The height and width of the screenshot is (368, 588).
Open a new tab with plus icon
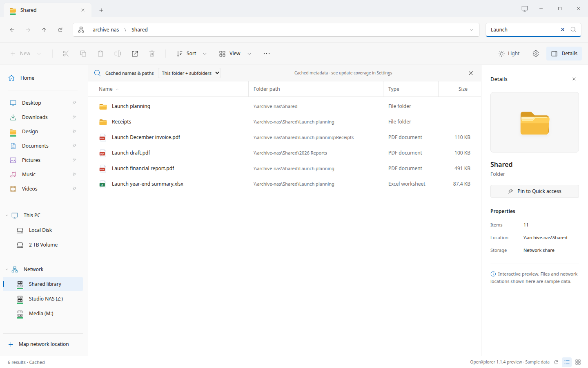click(101, 10)
